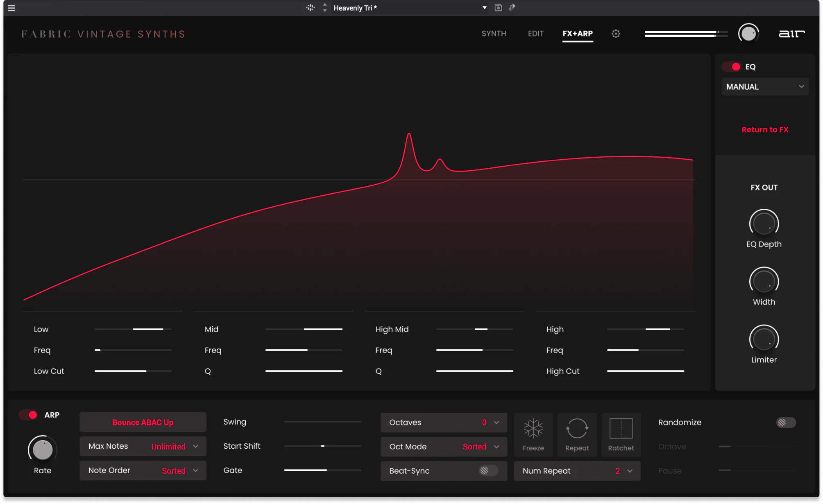Toggle the EQ switch off
The height and width of the screenshot is (504, 823).
[x=732, y=67]
